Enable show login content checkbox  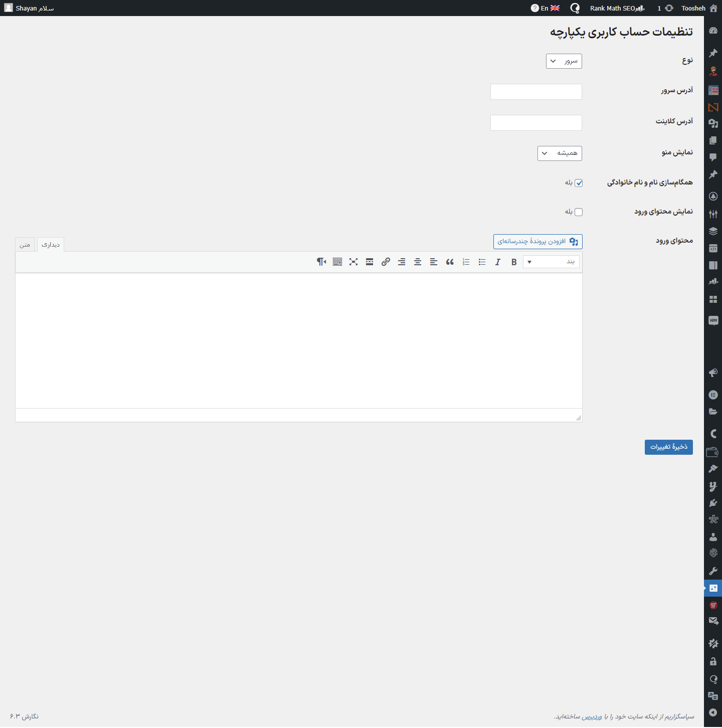click(579, 212)
